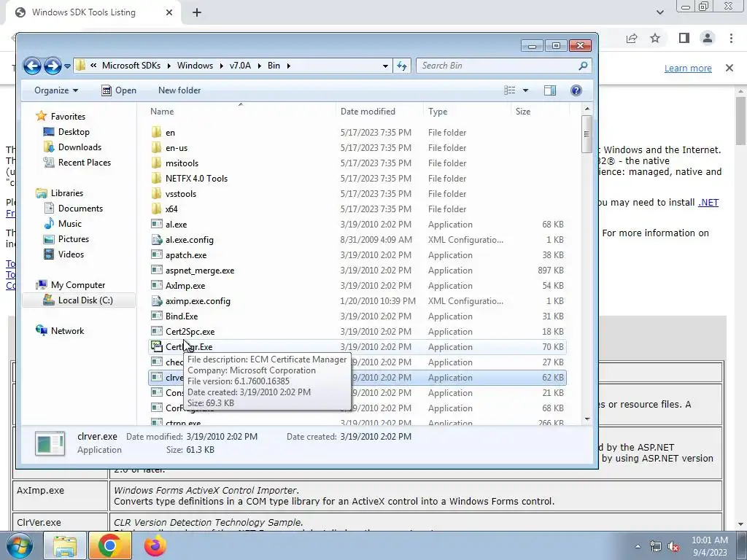Open a new Chrome tab
Screen dimensions: 747x560
197,13
